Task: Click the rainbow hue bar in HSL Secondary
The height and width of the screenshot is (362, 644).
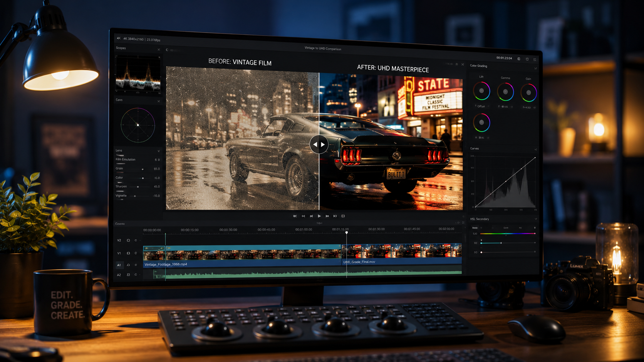Action: 508,234
